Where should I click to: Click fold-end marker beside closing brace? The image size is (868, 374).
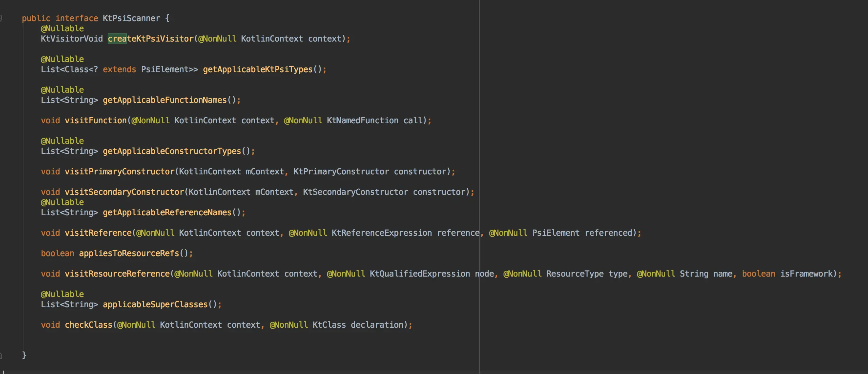[1, 356]
